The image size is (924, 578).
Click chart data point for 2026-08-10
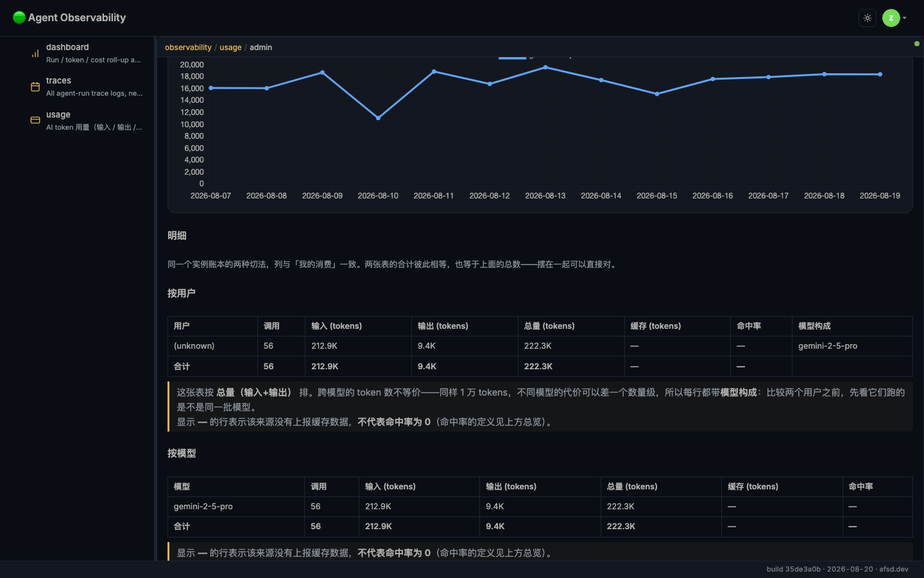(378, 118)
